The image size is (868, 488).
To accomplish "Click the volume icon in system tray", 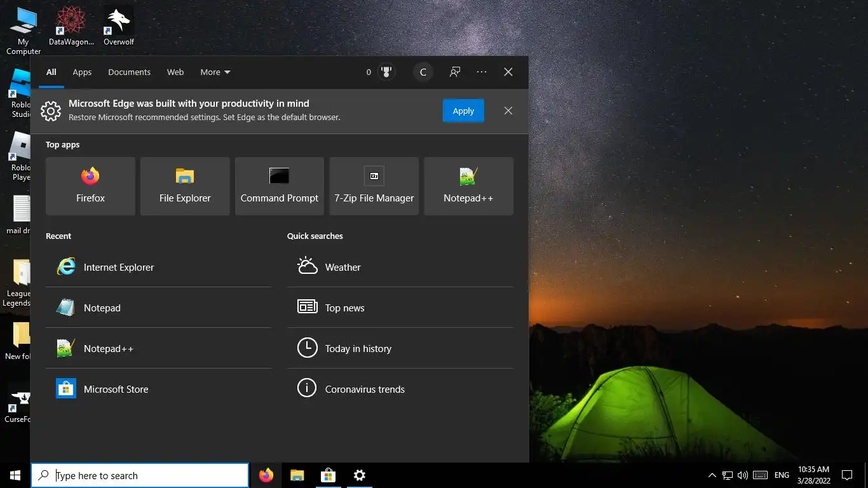I will coord(743,475).
